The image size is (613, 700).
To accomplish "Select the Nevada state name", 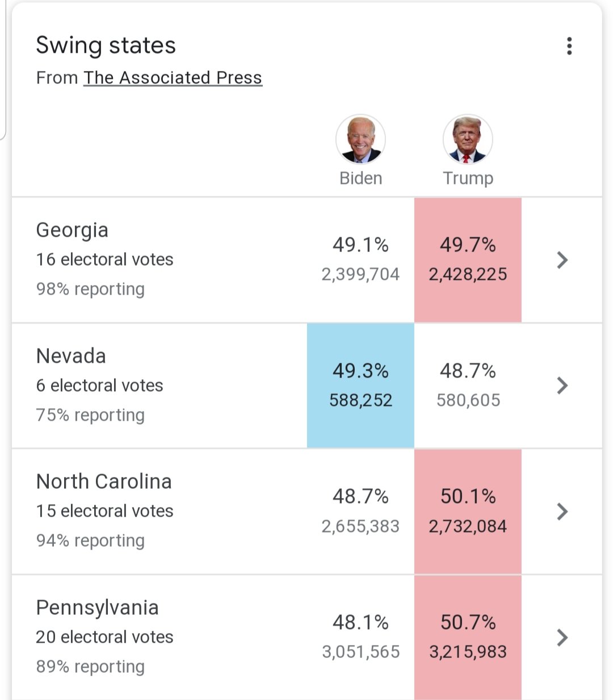I will [x=71, y=356].
